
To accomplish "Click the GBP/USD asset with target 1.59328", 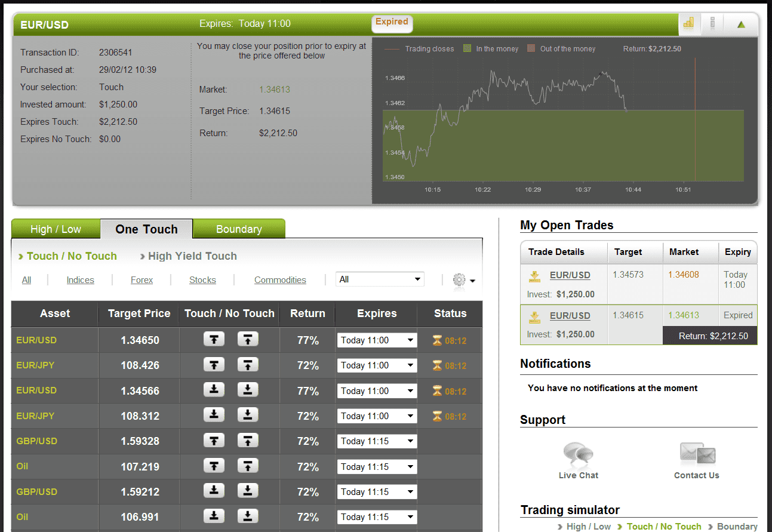I will pos(36,441).
